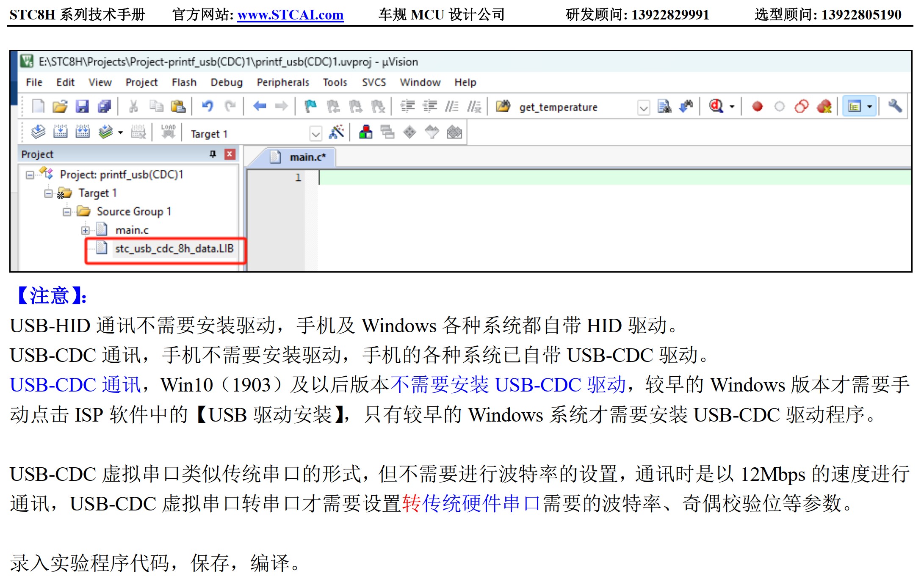924x582 pixels.
Task: Open Manage Project Items colored blocks
Action: tap(365, 132)
